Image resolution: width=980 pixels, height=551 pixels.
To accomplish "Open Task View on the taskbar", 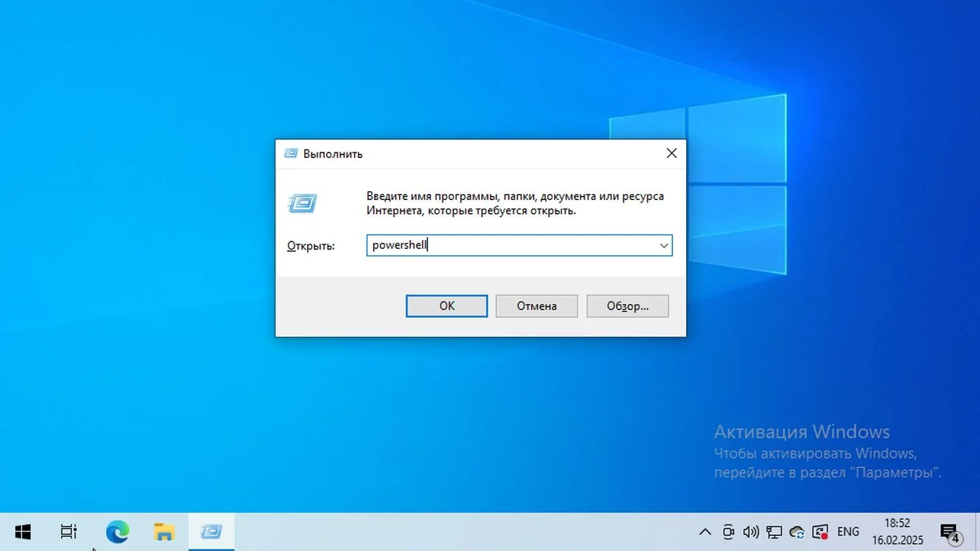I will click(x=68, y=532).
